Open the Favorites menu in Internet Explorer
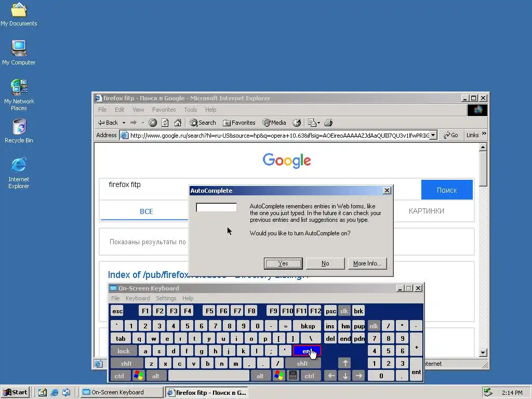The image size is (532, 399). 164,110
